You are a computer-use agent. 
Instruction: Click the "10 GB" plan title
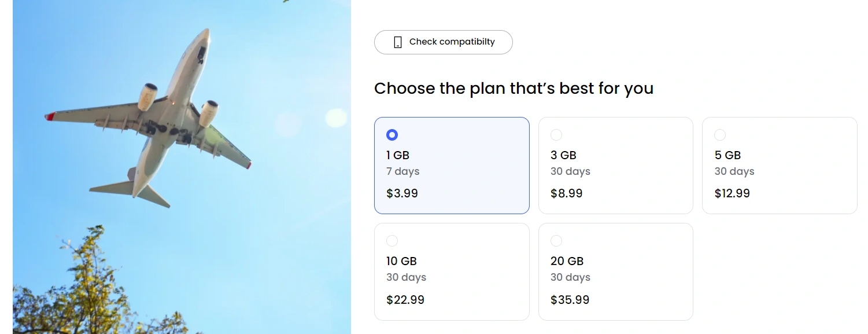(401, 261)
